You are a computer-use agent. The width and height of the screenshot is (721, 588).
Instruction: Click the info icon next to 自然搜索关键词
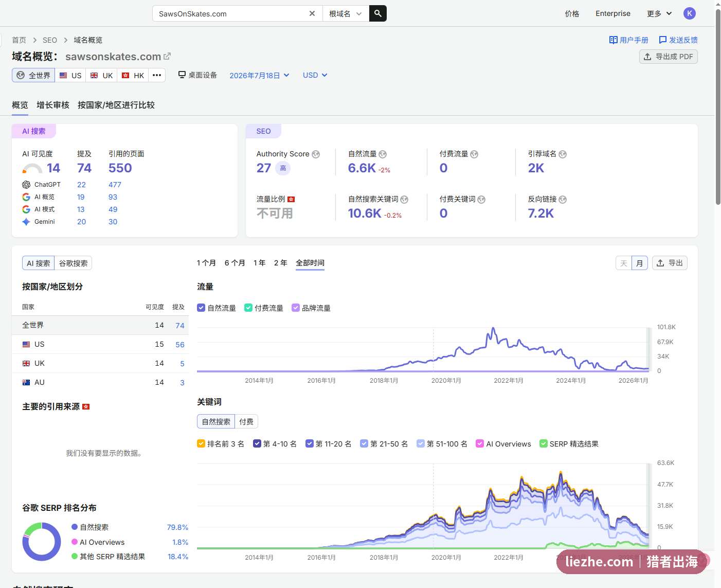(404, 200)
